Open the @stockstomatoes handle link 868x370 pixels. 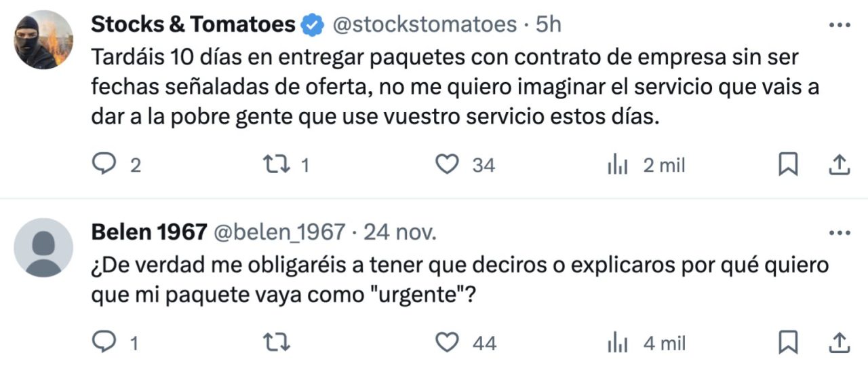point(423,25)
